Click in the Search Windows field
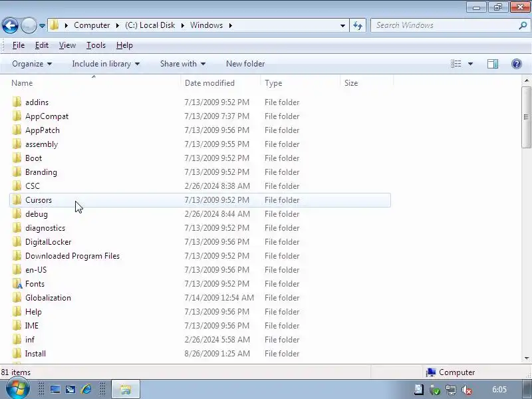The image size is (532, 399). 444,25
